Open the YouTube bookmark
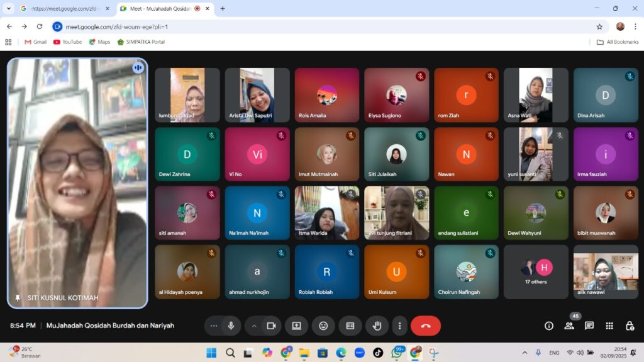Screen dimensions: 644x362 coord(67,42)
